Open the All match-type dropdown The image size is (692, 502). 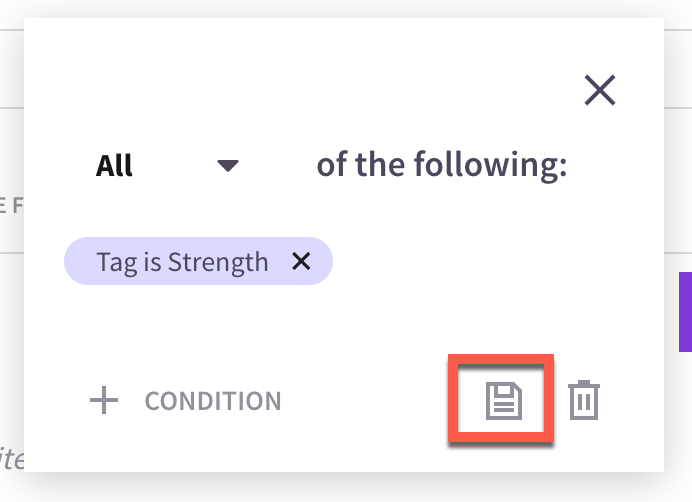[168, 166]
